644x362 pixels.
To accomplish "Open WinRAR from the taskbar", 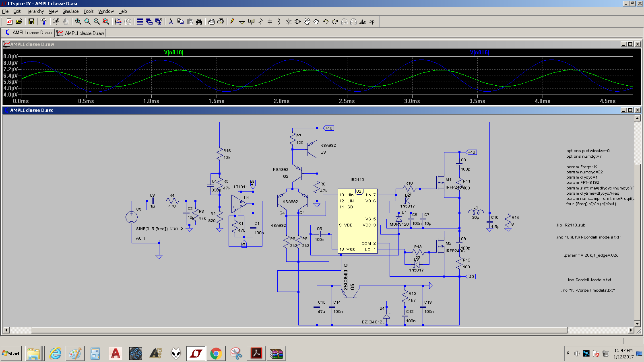I will click(x=277, y=354).
